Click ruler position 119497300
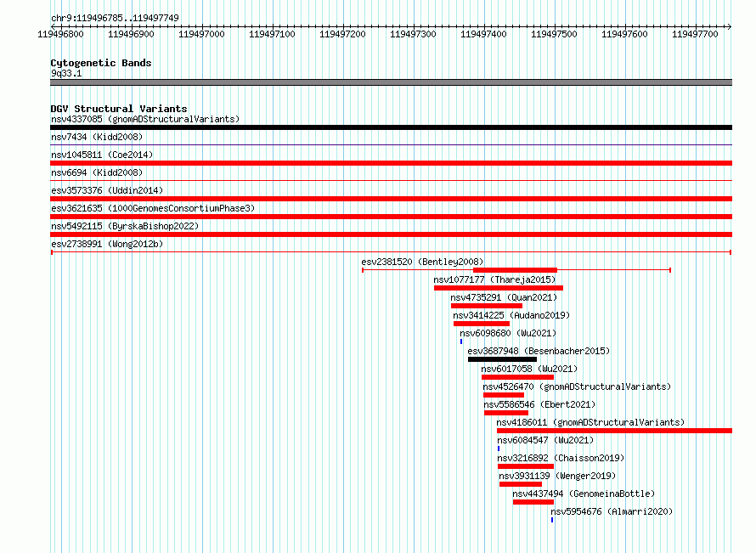The width and height of the screenshot is (756, 553). pos(413,34)
